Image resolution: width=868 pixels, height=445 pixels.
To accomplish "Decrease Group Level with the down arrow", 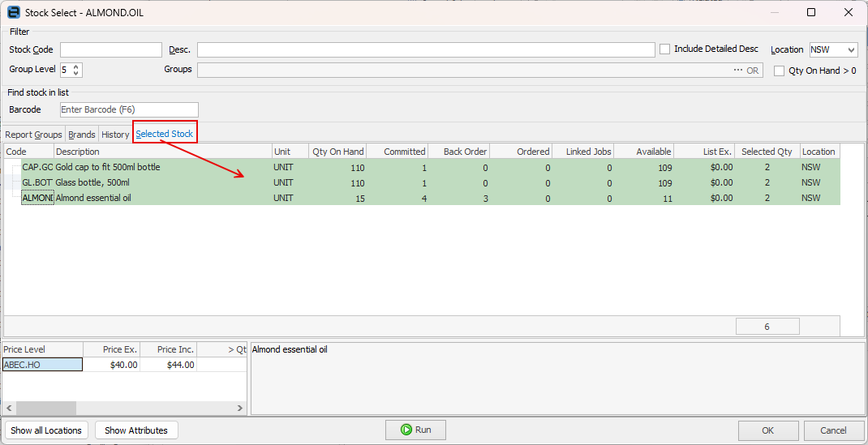I will tap(76, 74).
